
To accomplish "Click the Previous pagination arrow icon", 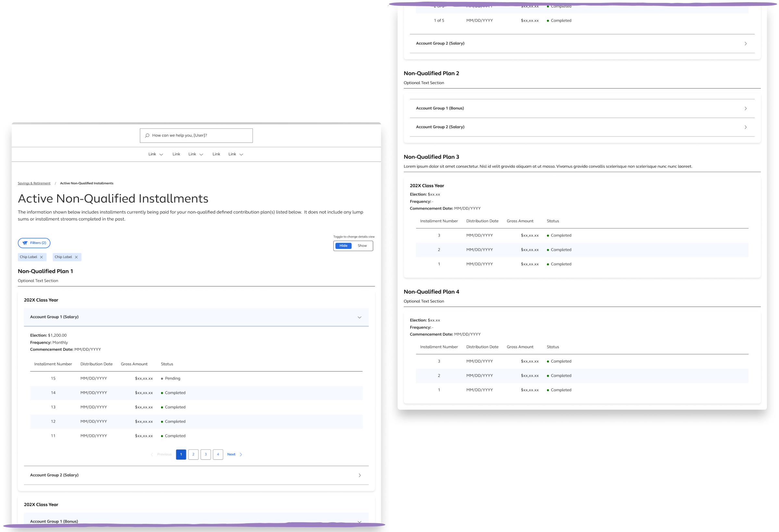I will coord(152,454).
